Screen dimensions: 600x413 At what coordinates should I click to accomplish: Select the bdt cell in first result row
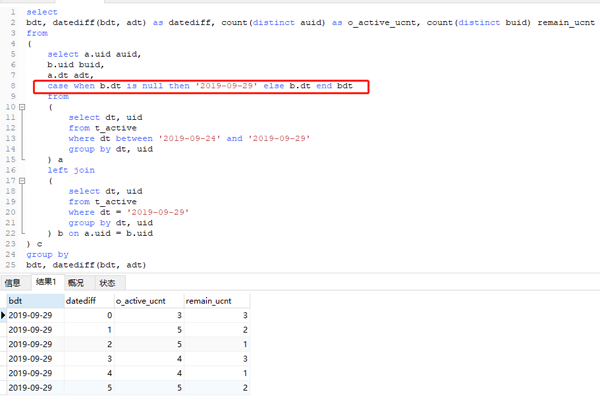pyautogui.click(x=32, y=314)
